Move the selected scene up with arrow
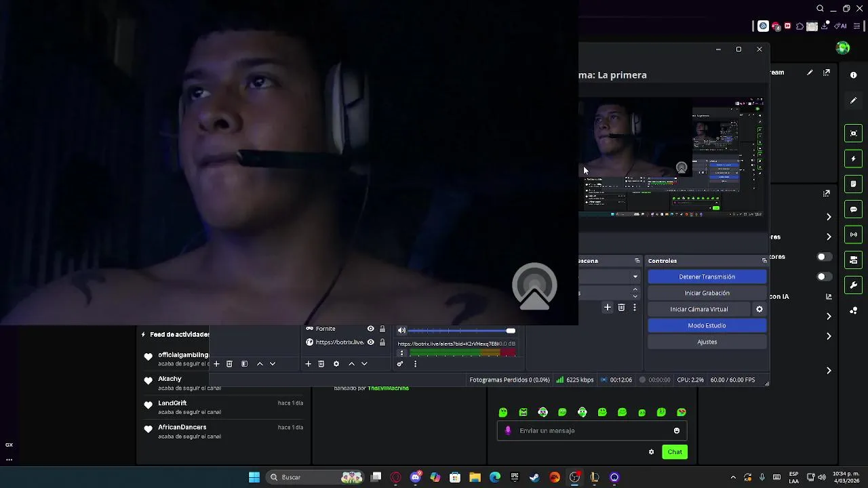868x488 pixels. (260, 364)
